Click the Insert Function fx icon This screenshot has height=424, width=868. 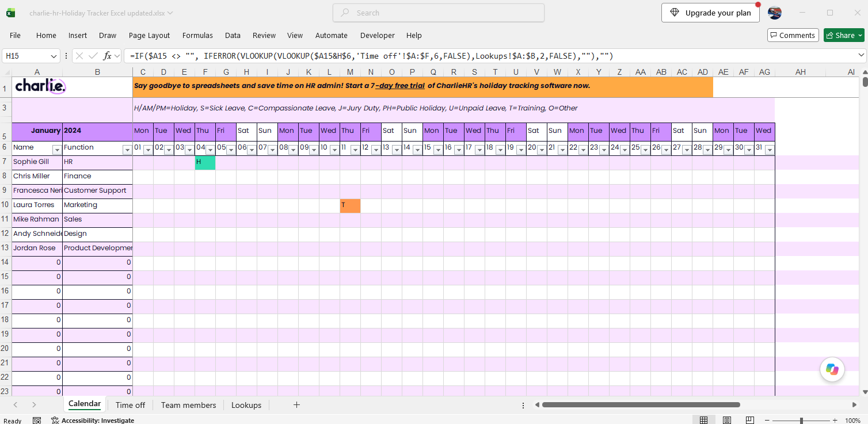pyautogui.click(x=108, y=56)
